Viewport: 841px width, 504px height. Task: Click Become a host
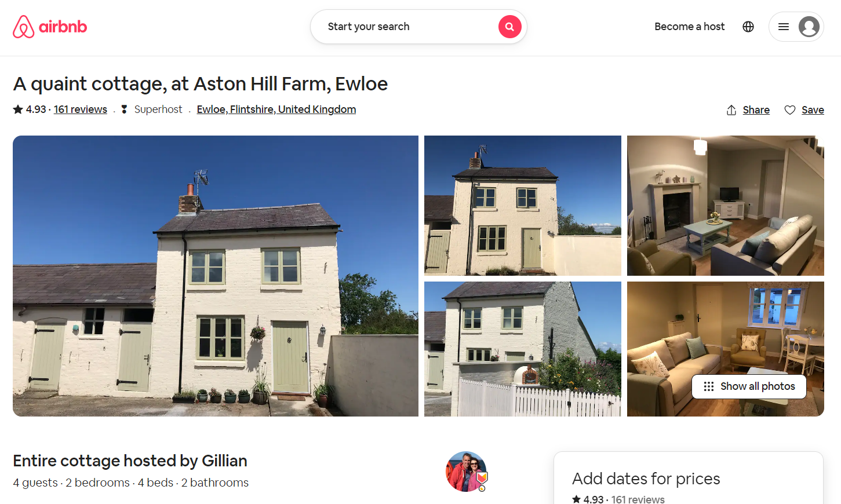(690, 27)
